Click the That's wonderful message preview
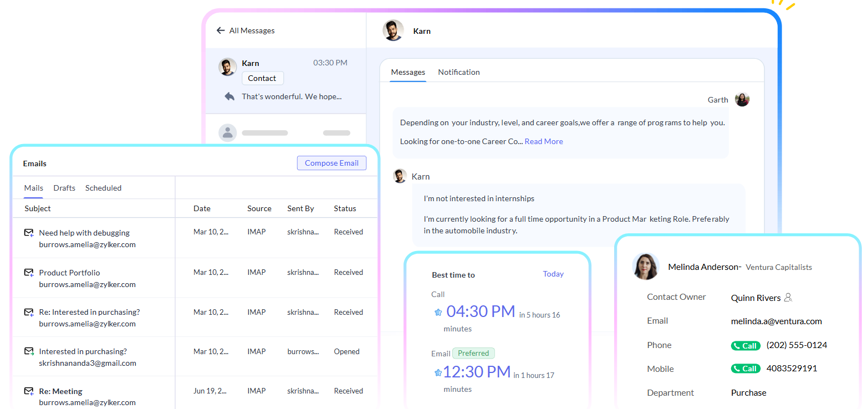Image resolution: width=868 pixels, height=409 pixels. click(292, 96)
